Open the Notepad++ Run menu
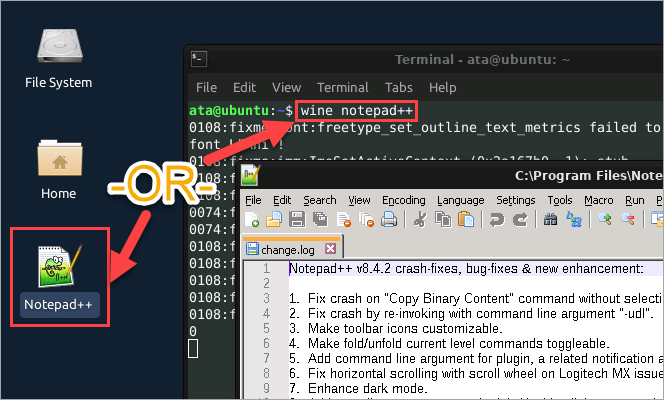Image resolution: width=664 pixels, height=400 pixels. tap(635, 200)
